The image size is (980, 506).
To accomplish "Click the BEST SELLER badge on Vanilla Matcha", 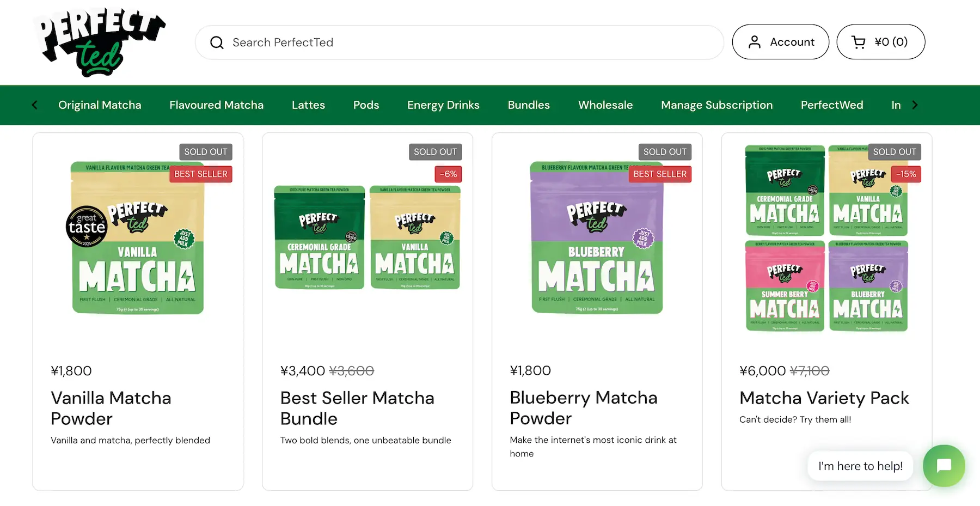I will coord(201,174).
